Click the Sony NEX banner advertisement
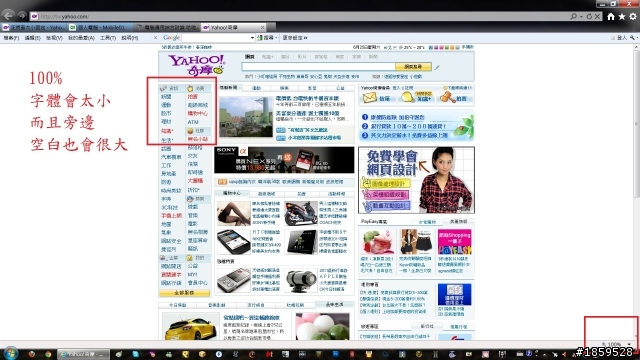The width and height of the screenshot is (640, 360). coord(284,160)
